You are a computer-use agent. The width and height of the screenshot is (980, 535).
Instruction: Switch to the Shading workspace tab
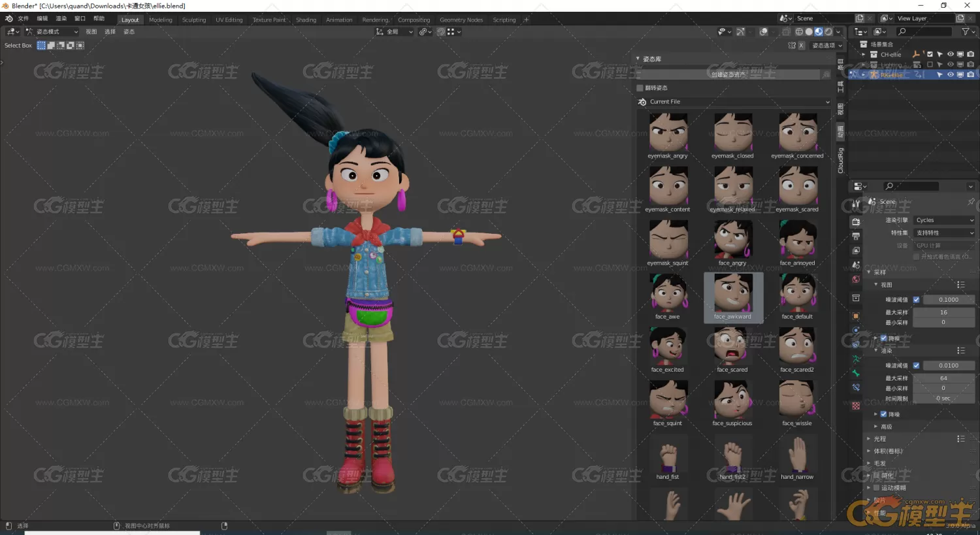pyautogui.click(x=306, y=20)
